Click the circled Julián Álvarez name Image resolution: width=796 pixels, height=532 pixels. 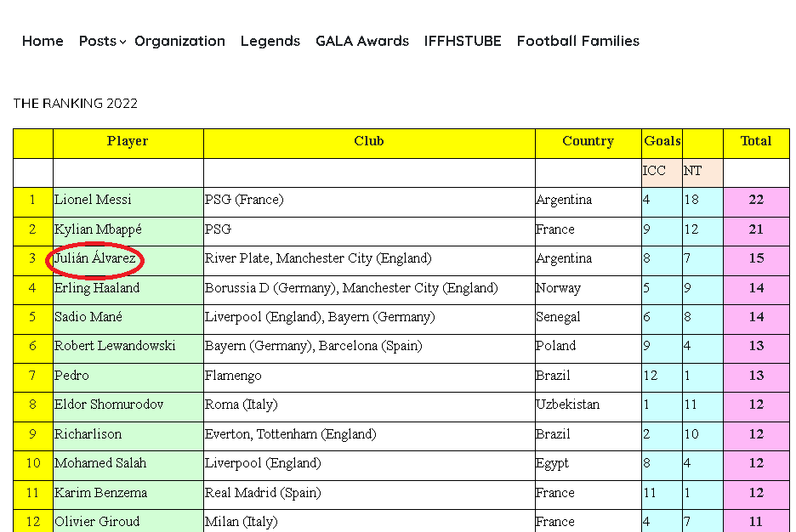pyautogui.click(x=95, y=258)
